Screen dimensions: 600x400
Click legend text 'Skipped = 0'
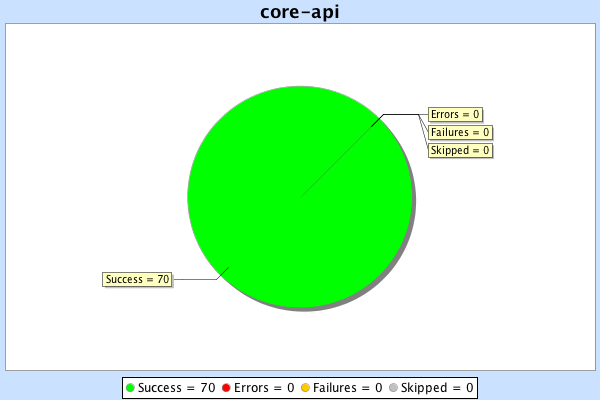tap(437, 388)
